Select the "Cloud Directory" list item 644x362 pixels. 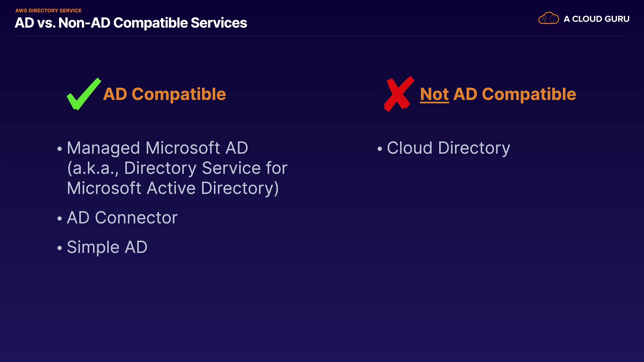click(448, 148)
